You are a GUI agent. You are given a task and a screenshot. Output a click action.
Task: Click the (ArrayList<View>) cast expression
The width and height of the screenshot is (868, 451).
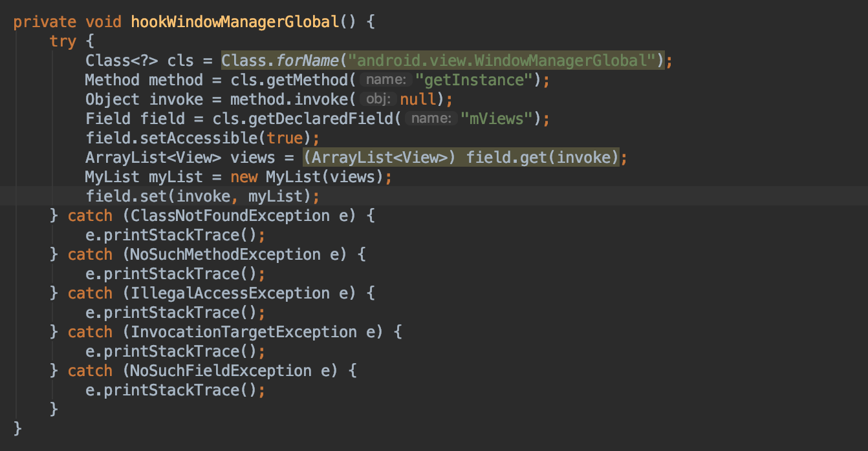(x=380, y=158)
